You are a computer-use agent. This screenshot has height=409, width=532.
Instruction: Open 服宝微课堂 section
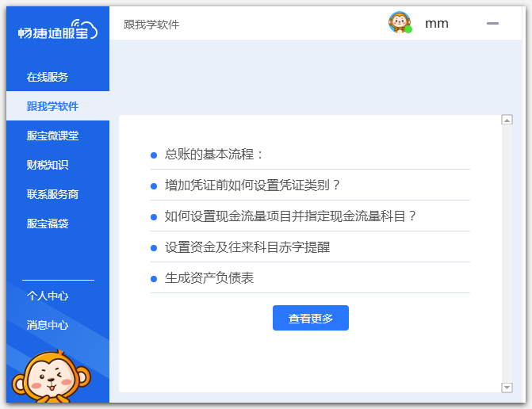(x=58, y=136)
